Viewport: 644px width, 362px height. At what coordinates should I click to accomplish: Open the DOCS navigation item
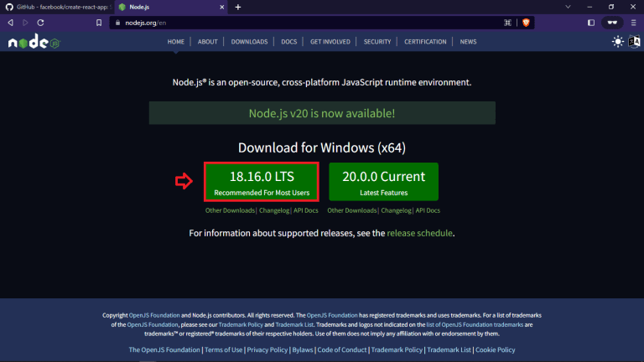(288, 42)
